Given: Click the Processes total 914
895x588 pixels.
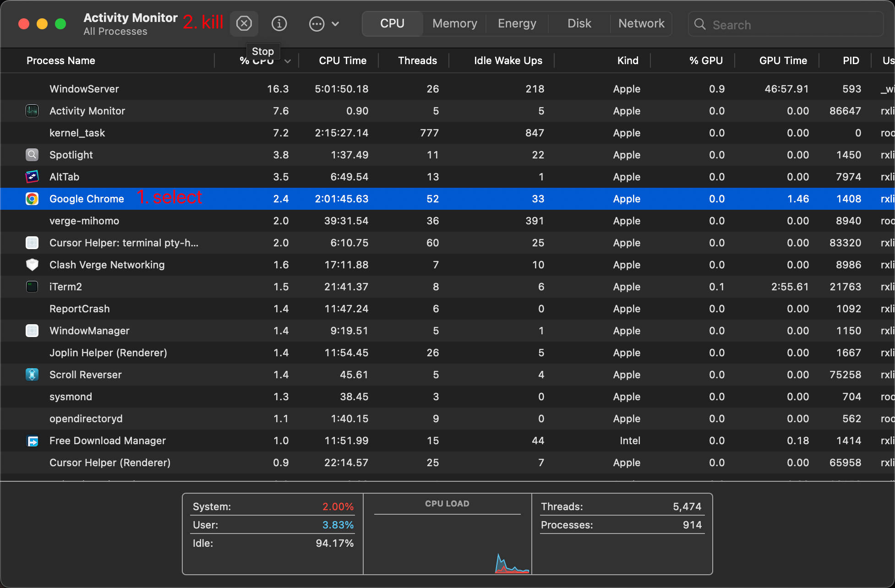Looking at the screenshot, I should click(692, 525).
